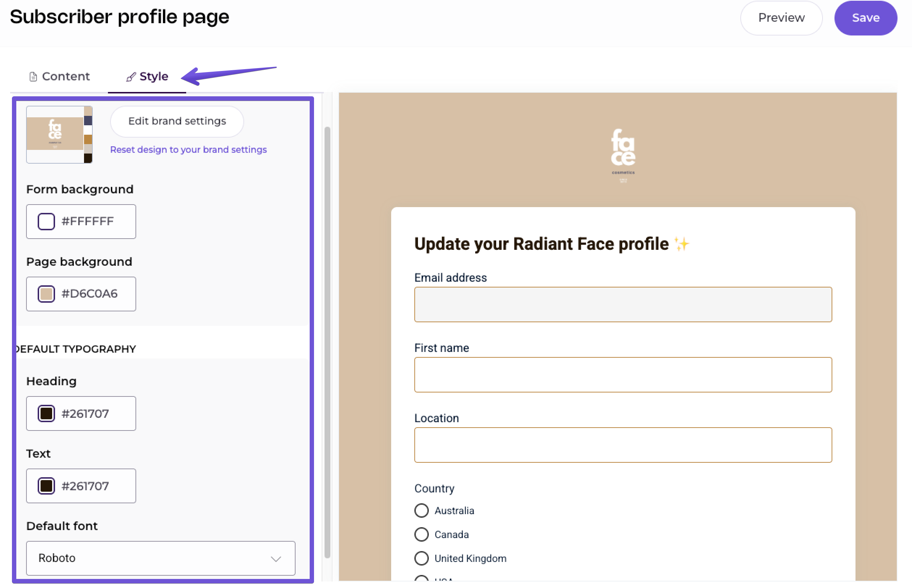The image size is (912, 588).
Task: Click Reset design to your brand settings
Action: coord(188,150)
